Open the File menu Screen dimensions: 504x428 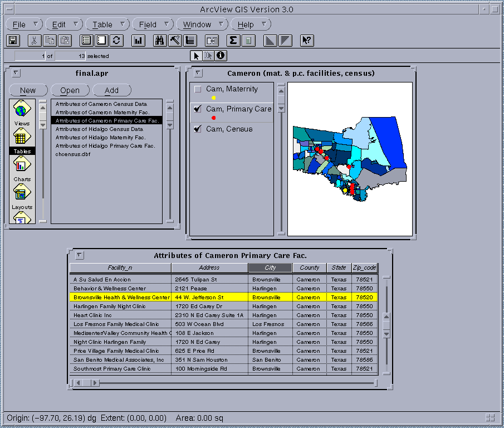click(x=25, y=25)
